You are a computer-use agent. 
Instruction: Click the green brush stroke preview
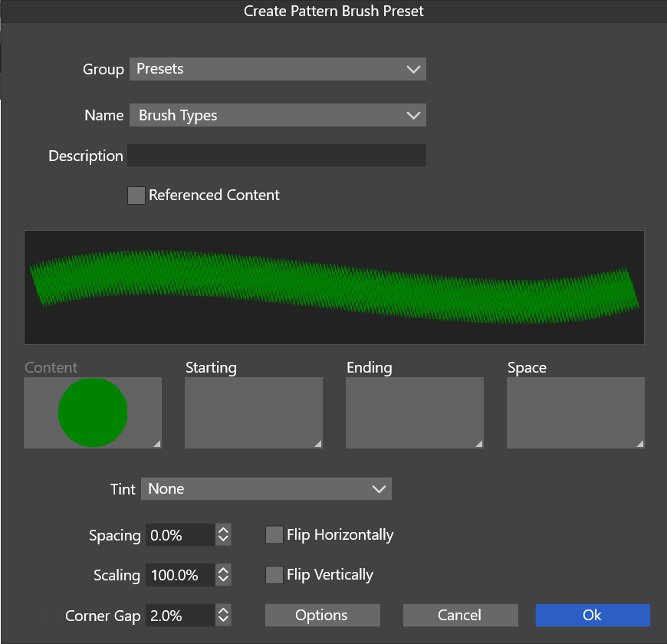333,287
